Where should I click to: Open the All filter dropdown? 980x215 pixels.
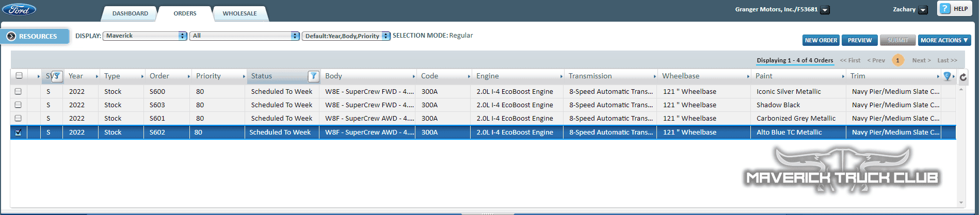(x=245, y=36)
